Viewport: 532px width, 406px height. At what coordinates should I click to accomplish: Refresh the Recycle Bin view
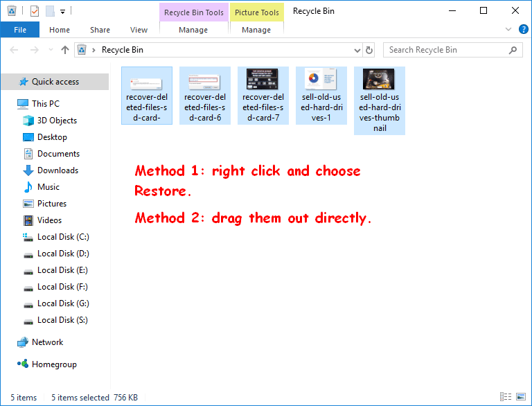coord(369,51)
